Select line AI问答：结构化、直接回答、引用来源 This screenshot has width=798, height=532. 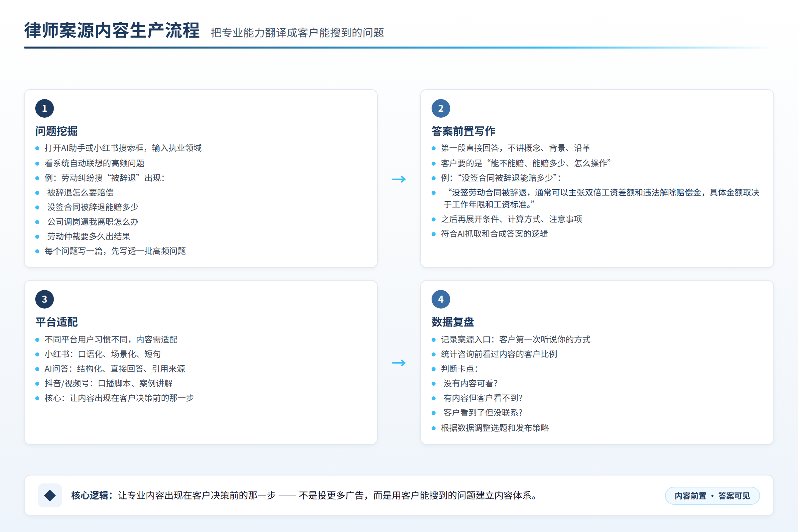click(x=115, y=369)
